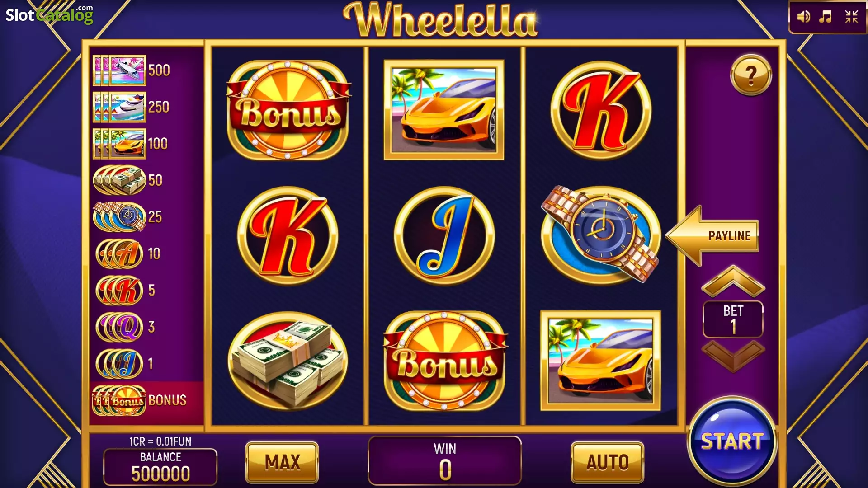Select the Bonus wheel symbol on first reel
Viewport: 868px width, 488px height.
(288, 110)
